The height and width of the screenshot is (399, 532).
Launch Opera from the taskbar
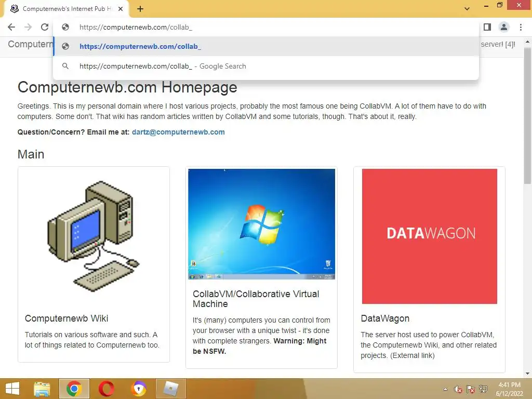[x=106, y=389]
